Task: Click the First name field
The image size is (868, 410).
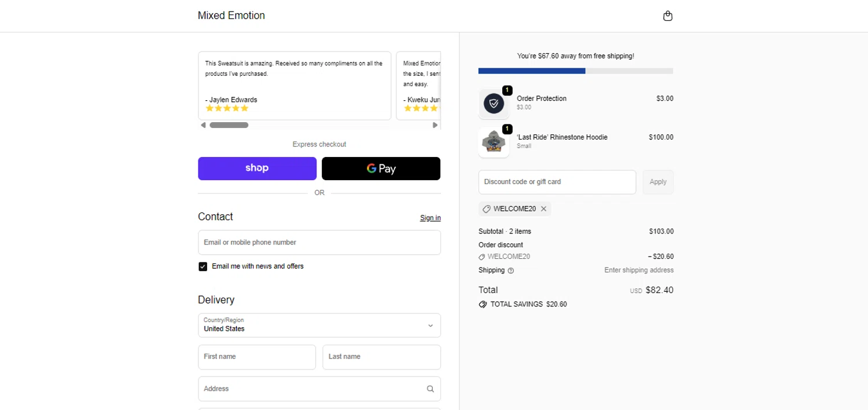Action: coord(257,357)
